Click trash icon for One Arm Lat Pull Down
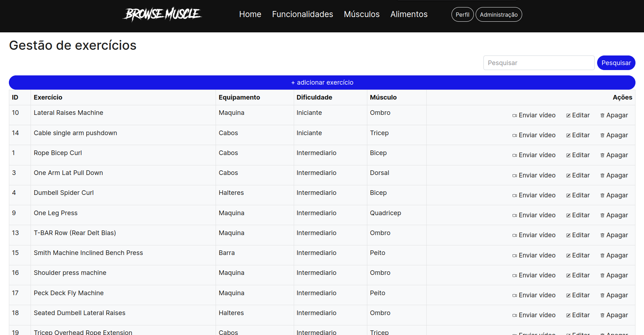 pyautogui.click(x=602, y=176)
